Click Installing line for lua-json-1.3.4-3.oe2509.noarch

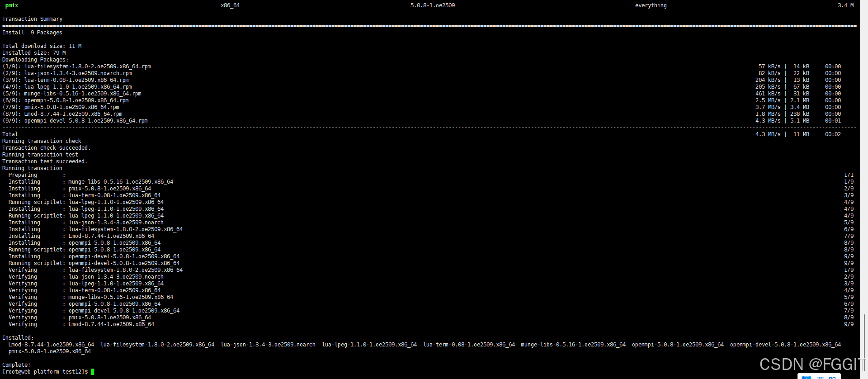click(x=86, y=223)
